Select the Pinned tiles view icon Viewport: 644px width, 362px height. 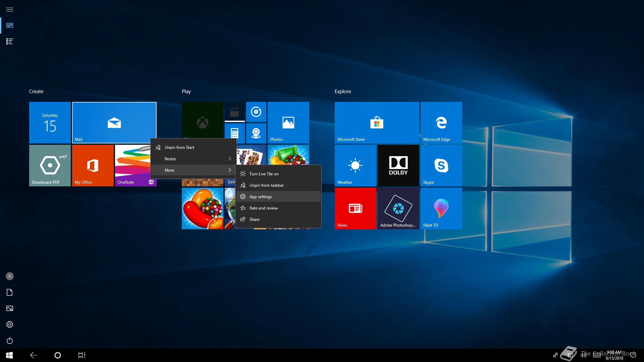(x=10, y=25)
